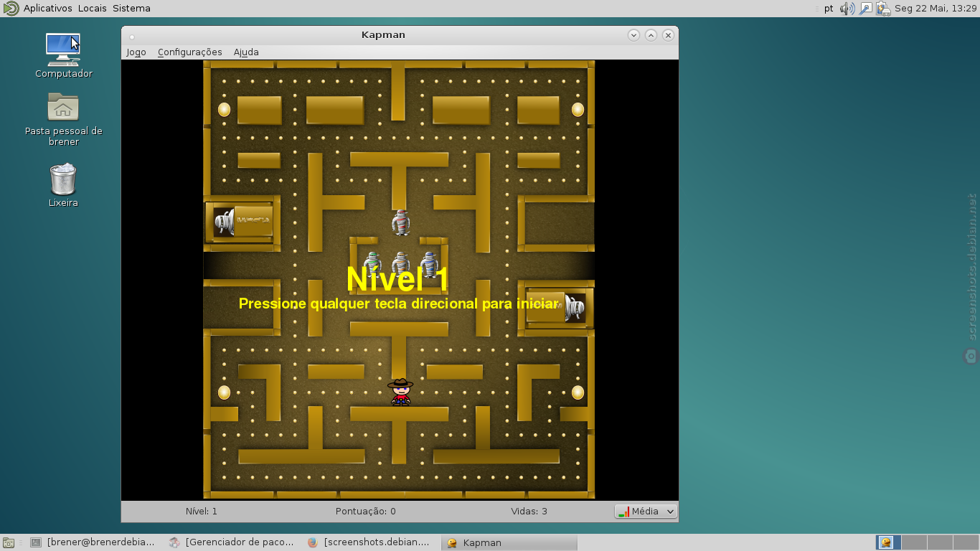This screenshot has width=980, height=551.
Task: Click the cowboy Kapman character
Action: [401, 392]
